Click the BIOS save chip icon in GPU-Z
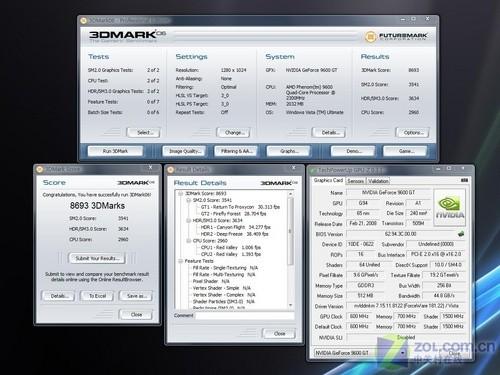The width and height of the screenshot is (500, 375). 461,234
